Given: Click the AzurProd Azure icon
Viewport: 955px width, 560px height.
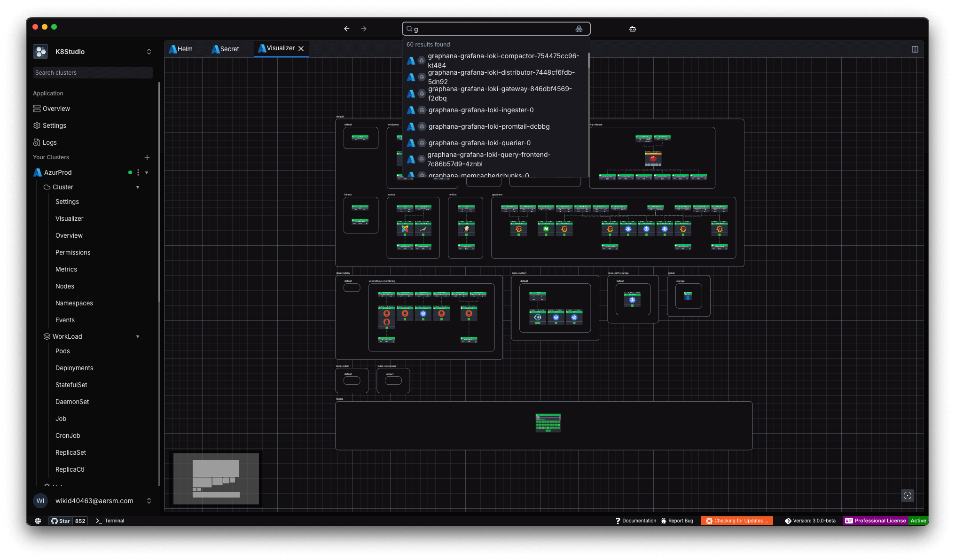Looking at the screenshot, I should pyautogui.click(x=38, y=172).
